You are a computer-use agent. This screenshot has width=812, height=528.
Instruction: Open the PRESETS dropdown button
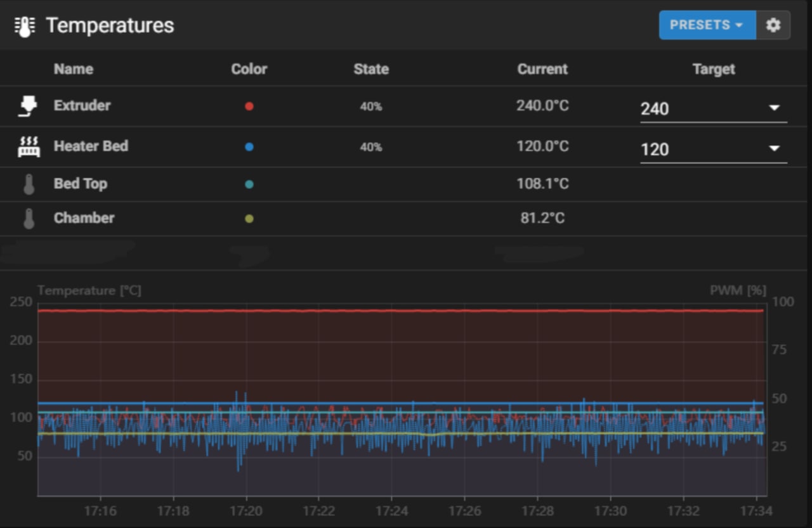(707, 25)
